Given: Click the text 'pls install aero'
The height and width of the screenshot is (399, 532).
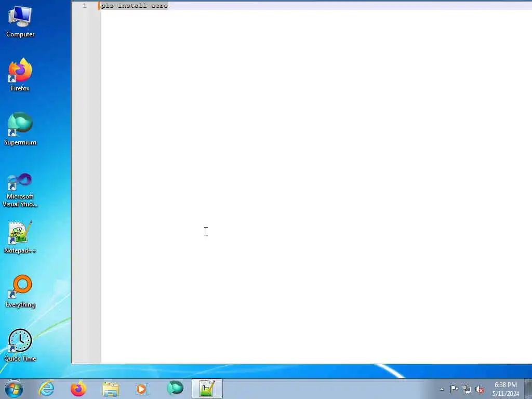Looking at the screenshot, I should click(x=135, y=6).
